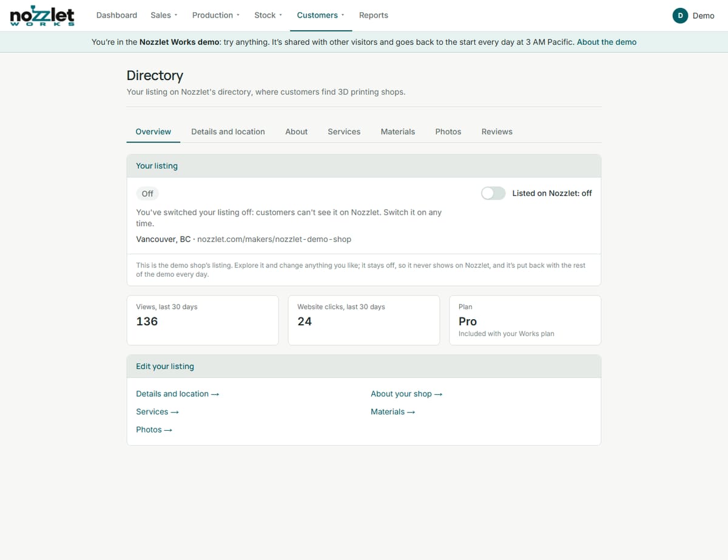This screenshot has height=560, width=728.
Task: Switch to the Services tab
Action: click(x=344, y=132)
